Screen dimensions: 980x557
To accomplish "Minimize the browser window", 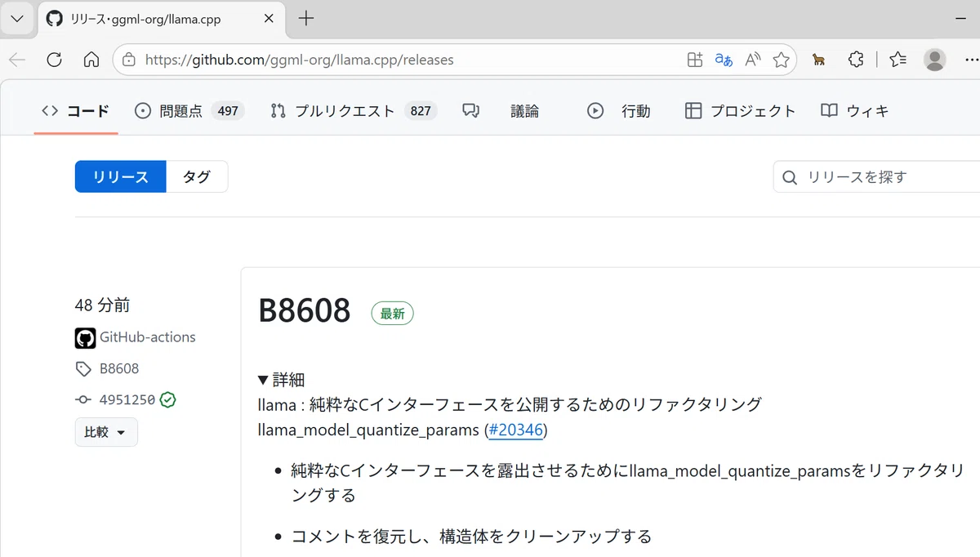I will pyautogui.click(x=960, y=18).
